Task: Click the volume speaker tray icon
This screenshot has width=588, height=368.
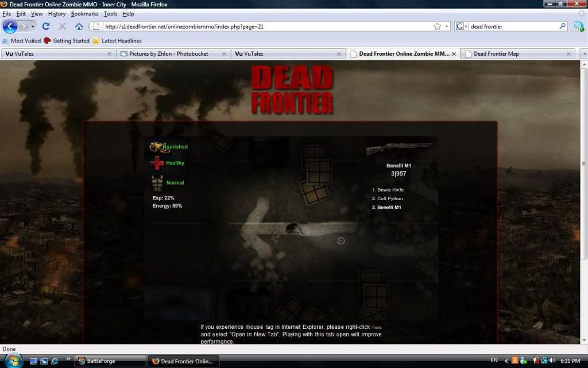Action: coord(552,361)
